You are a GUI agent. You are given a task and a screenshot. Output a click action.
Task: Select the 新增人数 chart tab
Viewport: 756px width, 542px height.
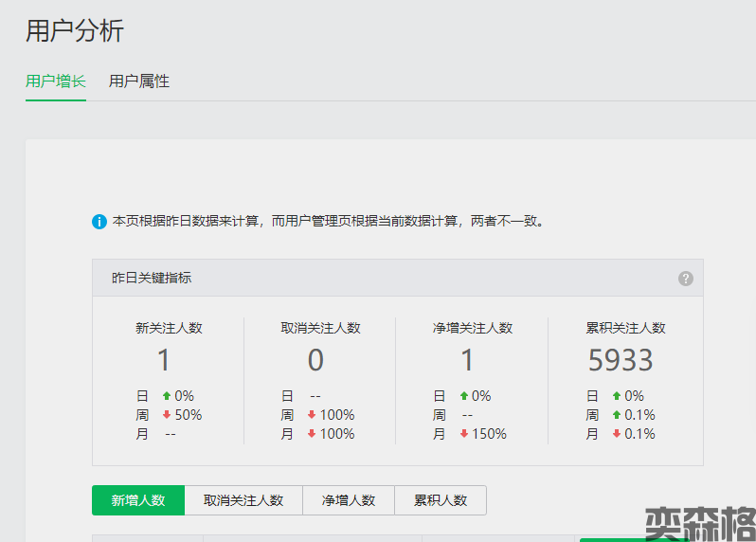[x=138, y=500]
